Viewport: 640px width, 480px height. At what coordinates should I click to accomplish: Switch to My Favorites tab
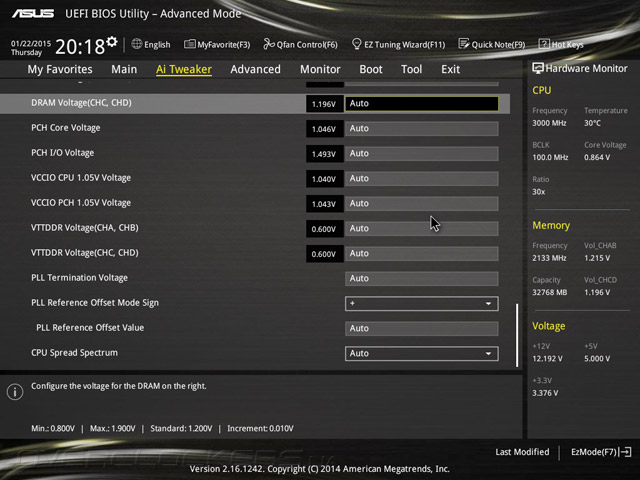(60, 69)
